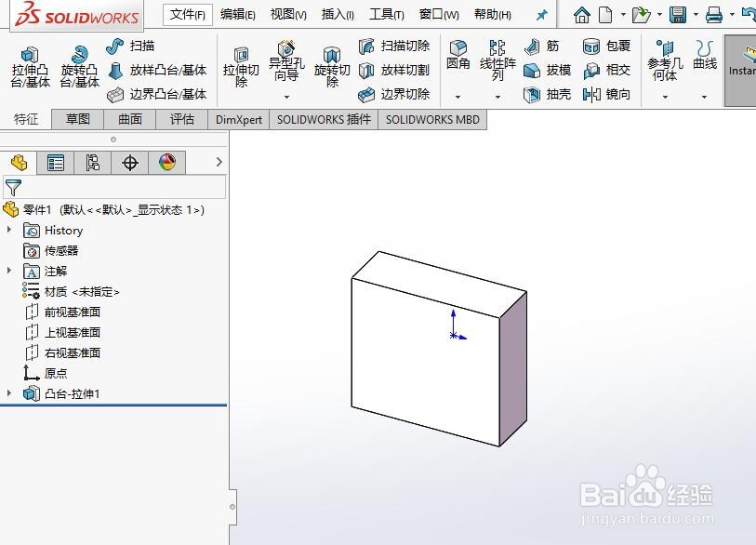Open the 插入(I) menu
This screenshot has width=756, height=545.
(338, 15)
